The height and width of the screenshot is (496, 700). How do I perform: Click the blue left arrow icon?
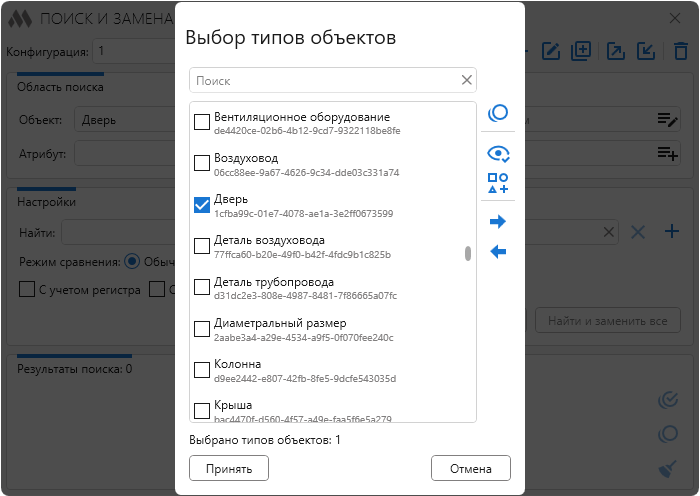click(498, 252)
